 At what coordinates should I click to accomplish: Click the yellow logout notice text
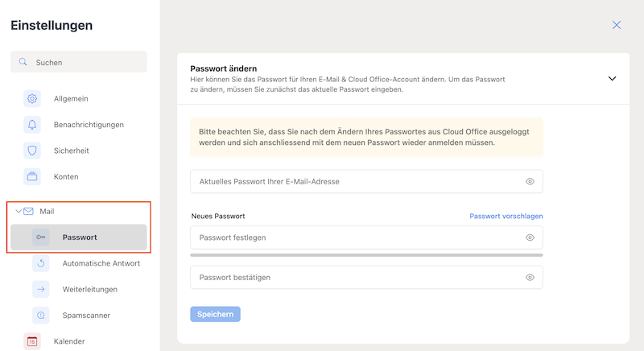364,137
